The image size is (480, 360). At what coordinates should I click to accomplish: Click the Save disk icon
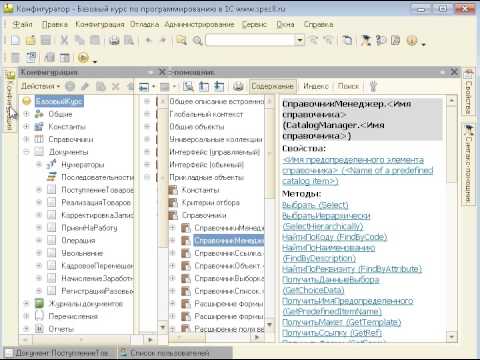pos(45,41)
